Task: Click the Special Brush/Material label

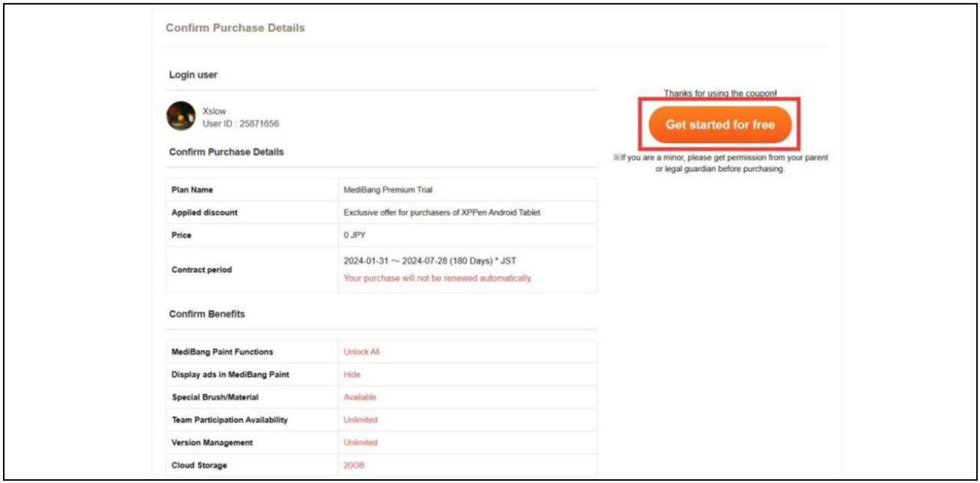Action: (x=215, y=397)
